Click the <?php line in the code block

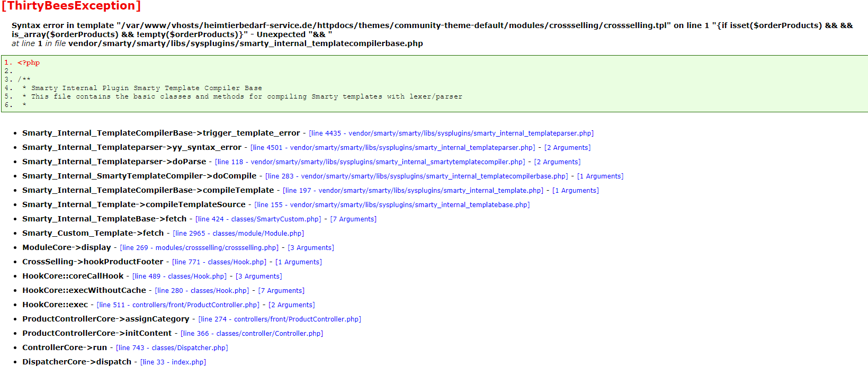click(x=29, y=63)
